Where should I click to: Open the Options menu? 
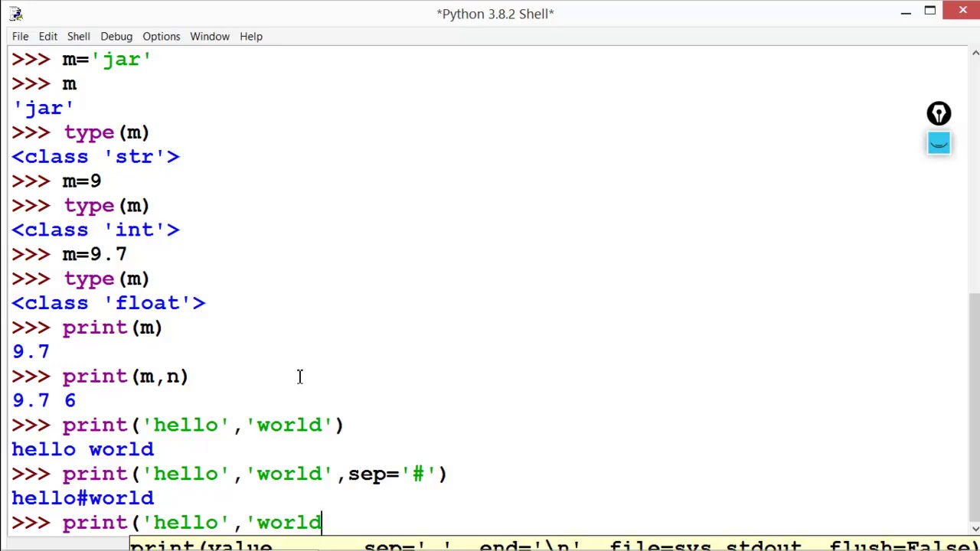[161, 36]
